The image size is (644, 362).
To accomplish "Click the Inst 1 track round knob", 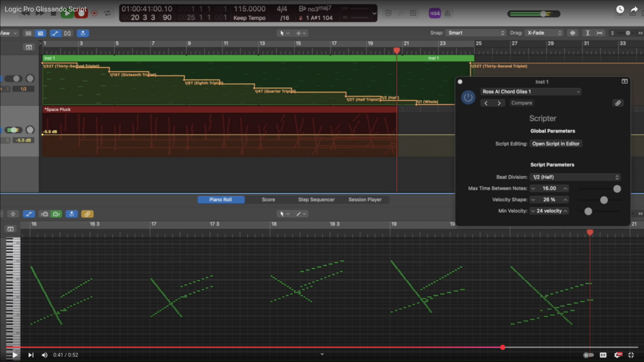I will pyautogui.click(x=30, y=78).
